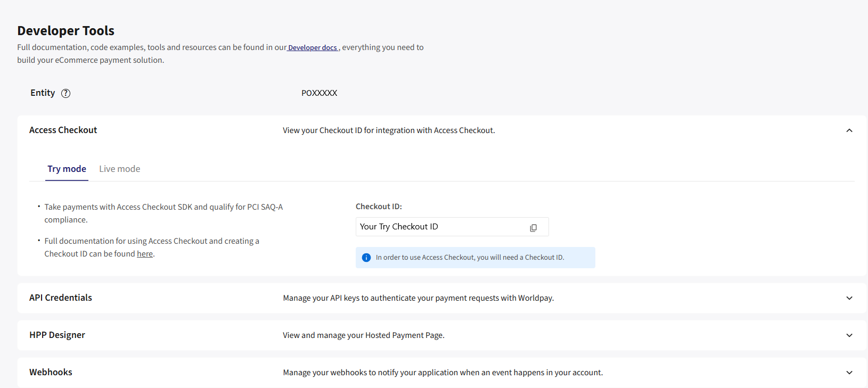This screenshot has width=868, height=388.
Task: Click the 'Manage your webhooks' description text
Action: coord(443,373)
